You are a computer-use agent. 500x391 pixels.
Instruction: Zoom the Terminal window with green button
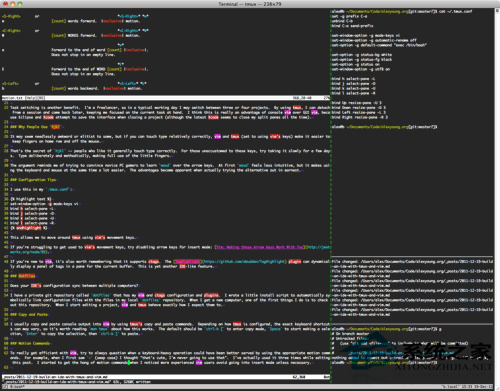click(x=20, y=4)
